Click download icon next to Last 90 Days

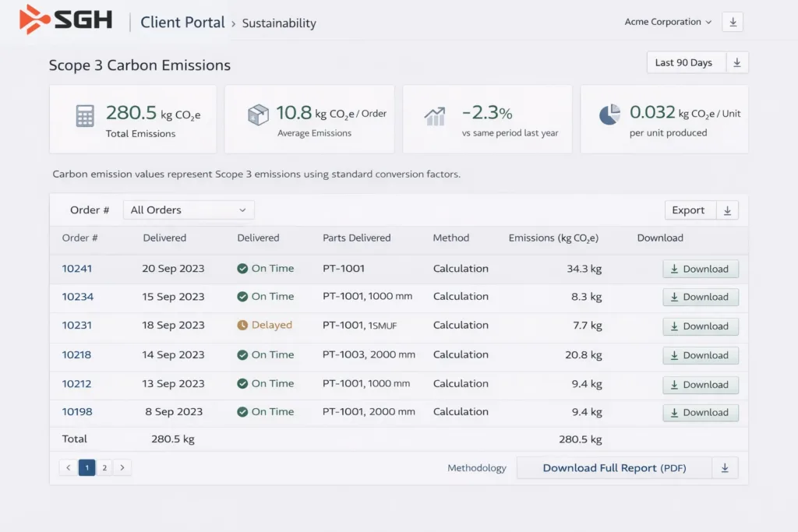737,63
